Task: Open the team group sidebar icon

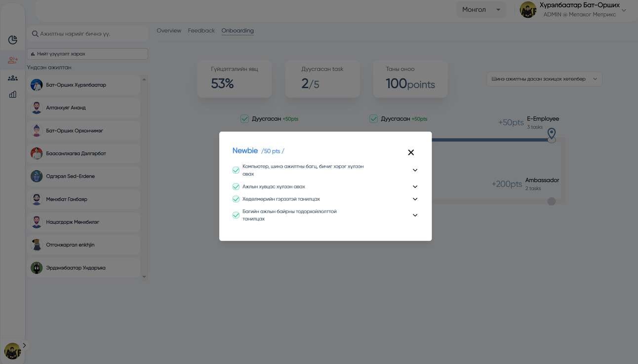Action: [13, 78]
